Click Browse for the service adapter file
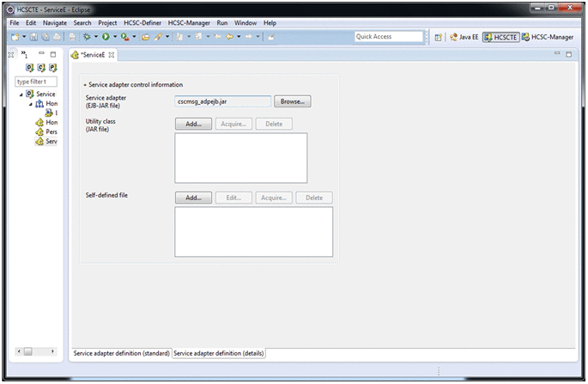 [x=292, y=101]
